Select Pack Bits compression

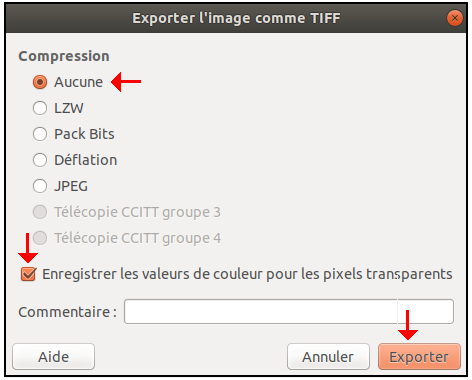tap(40, 134)
